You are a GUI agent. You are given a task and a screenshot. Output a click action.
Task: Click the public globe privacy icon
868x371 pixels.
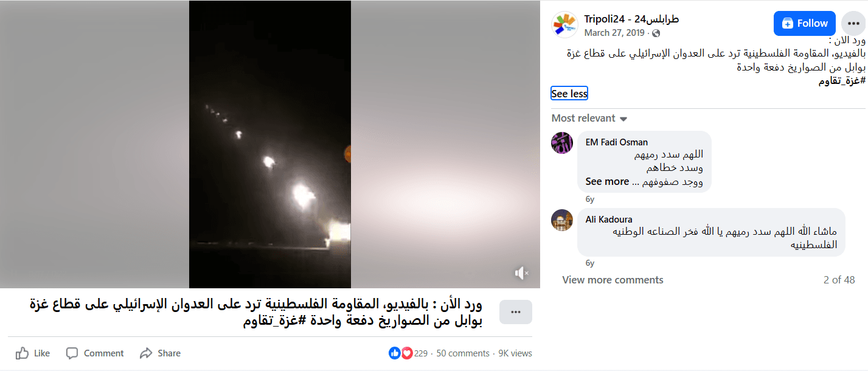click(x=656, y=33)
